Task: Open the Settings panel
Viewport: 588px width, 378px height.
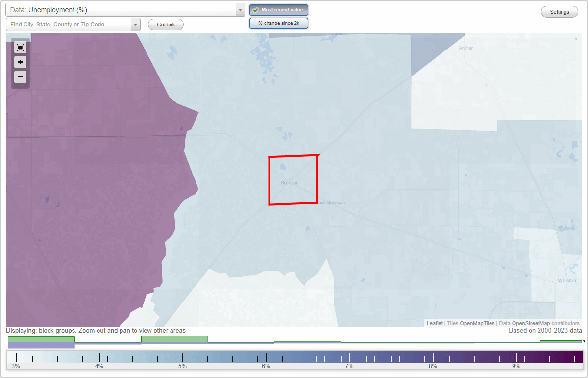Action: pos(559,11)
